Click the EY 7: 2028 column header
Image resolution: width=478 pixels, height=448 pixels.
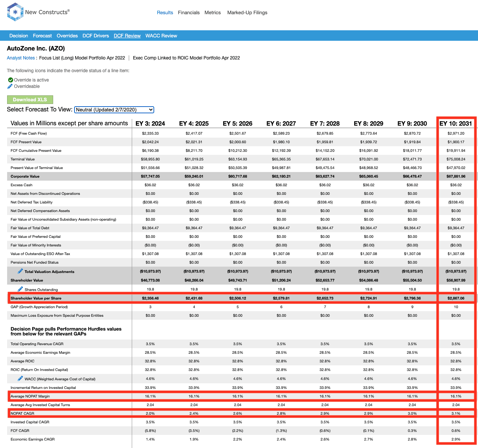click(325, 123)
